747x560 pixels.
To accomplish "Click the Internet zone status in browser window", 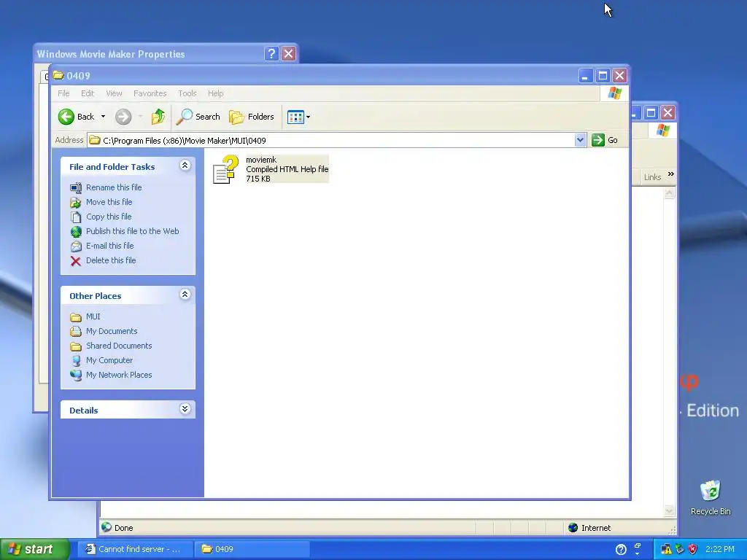I will (589, 528).
